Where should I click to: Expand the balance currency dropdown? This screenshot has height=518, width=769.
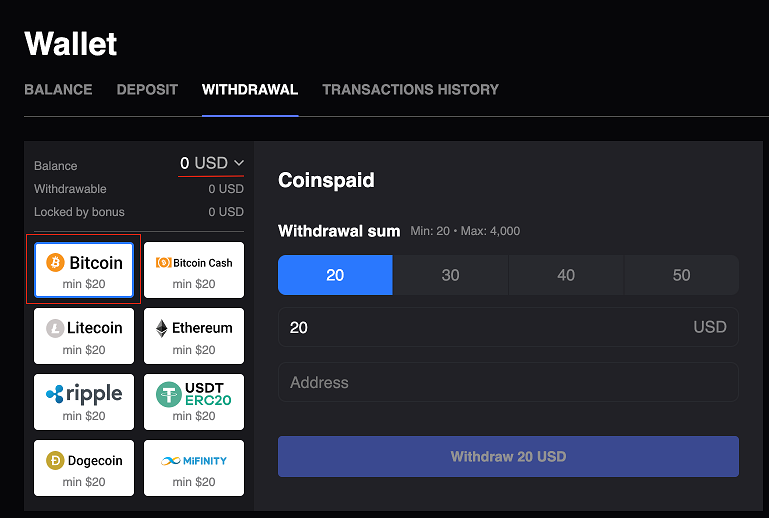212,163
